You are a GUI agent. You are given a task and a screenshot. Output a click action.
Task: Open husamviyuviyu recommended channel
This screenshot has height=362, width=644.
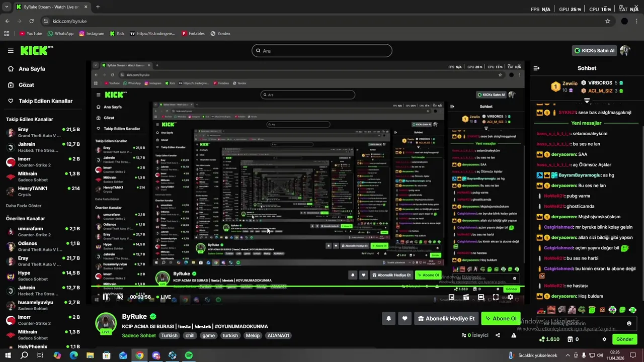click(43, 305)
